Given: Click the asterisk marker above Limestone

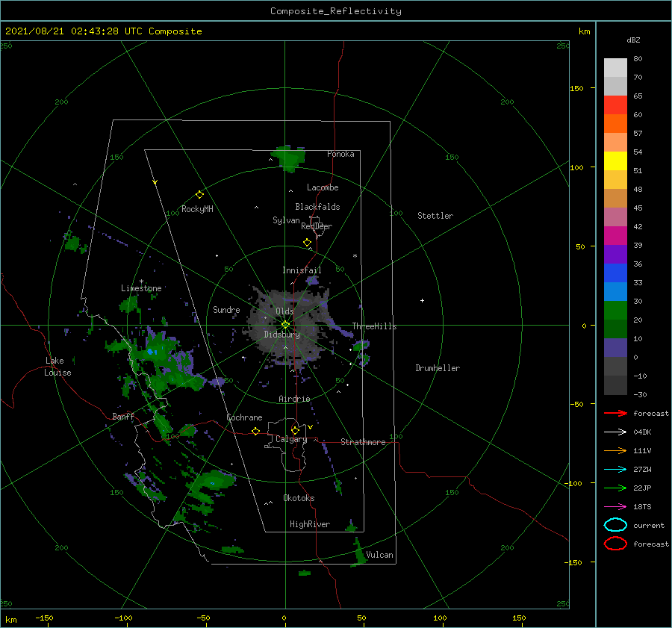Looking at the screenshot, I should pyautogui.click(x=141, y=282).
